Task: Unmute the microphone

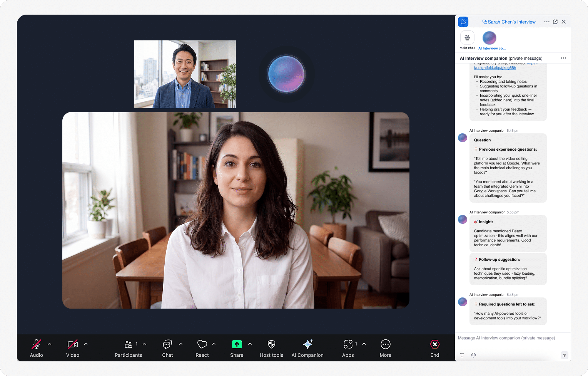Action: [36, 344]
